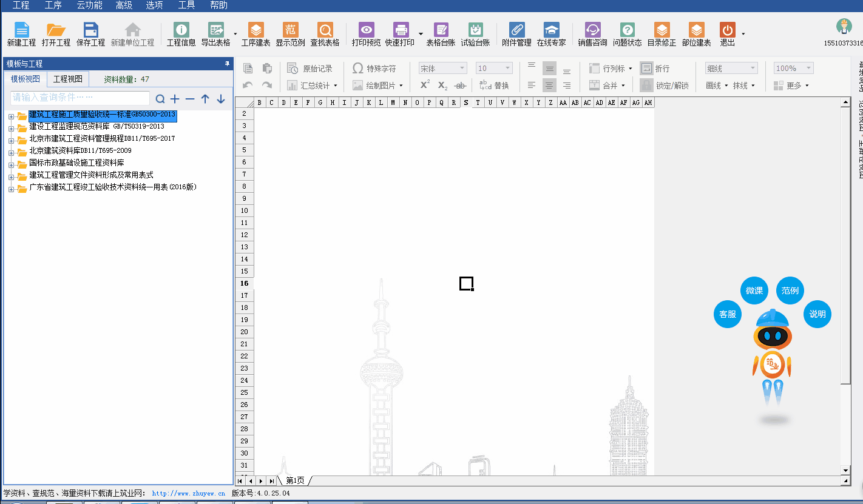Switch to 工程视图 tab
The image size is (863, 504).
point(67,79)
